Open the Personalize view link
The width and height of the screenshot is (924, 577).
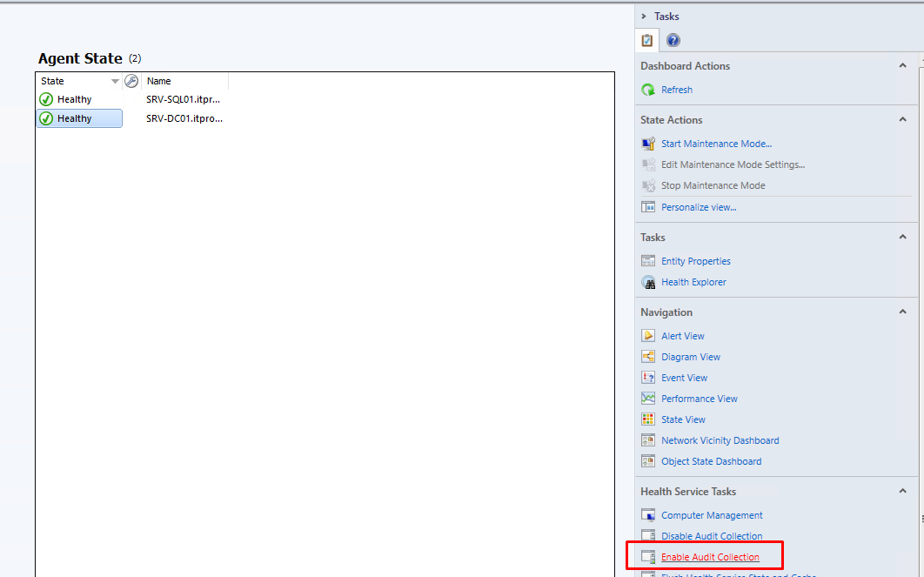(x=699, y=207)
